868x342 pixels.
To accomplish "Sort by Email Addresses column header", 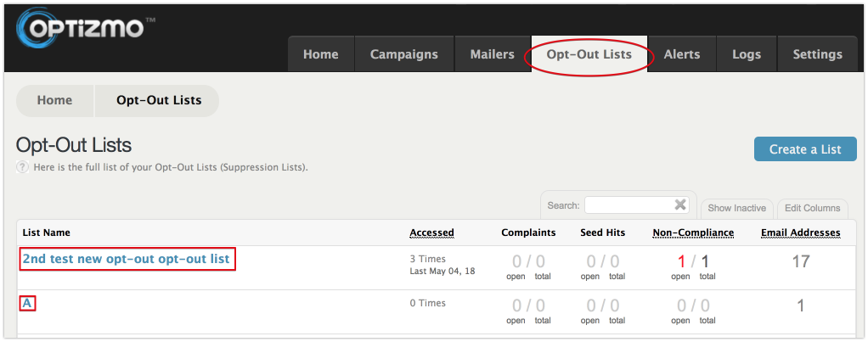I will coord(800,233).
